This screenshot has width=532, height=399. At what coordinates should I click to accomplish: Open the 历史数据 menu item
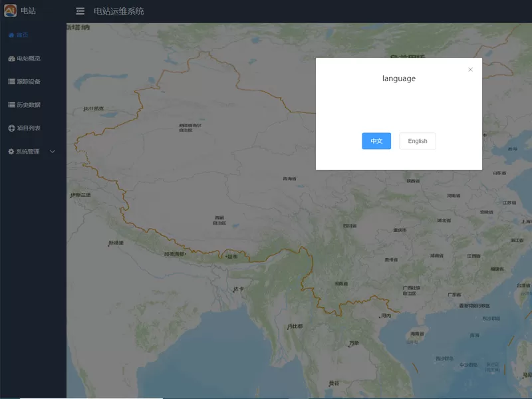29,105
